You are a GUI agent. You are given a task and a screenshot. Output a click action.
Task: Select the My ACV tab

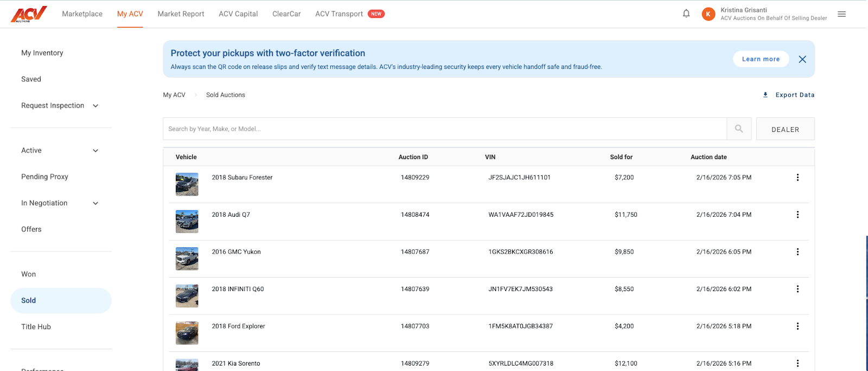point(130,14)
